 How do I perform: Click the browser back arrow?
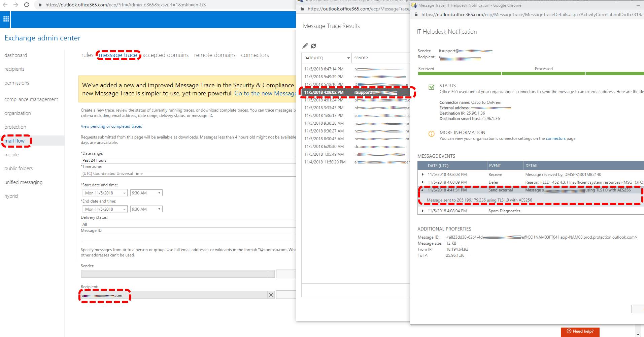(5, 5)
